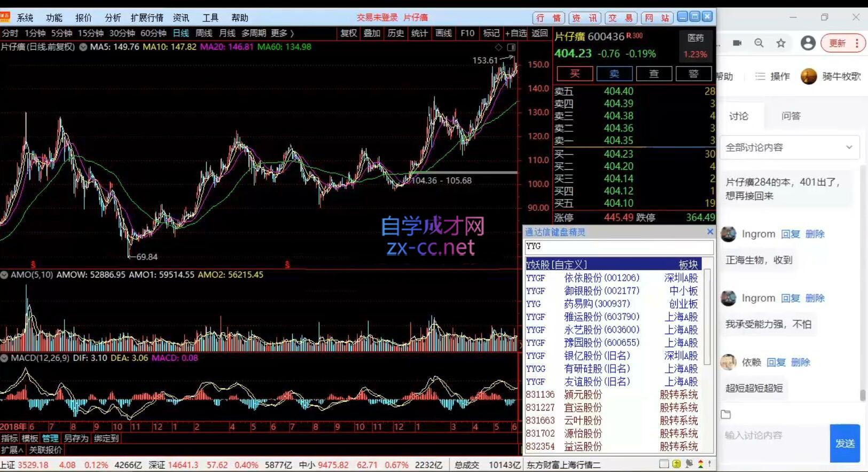Click the 标记 mark button
This screenshot has height=472, width=868.
(491, 33)
